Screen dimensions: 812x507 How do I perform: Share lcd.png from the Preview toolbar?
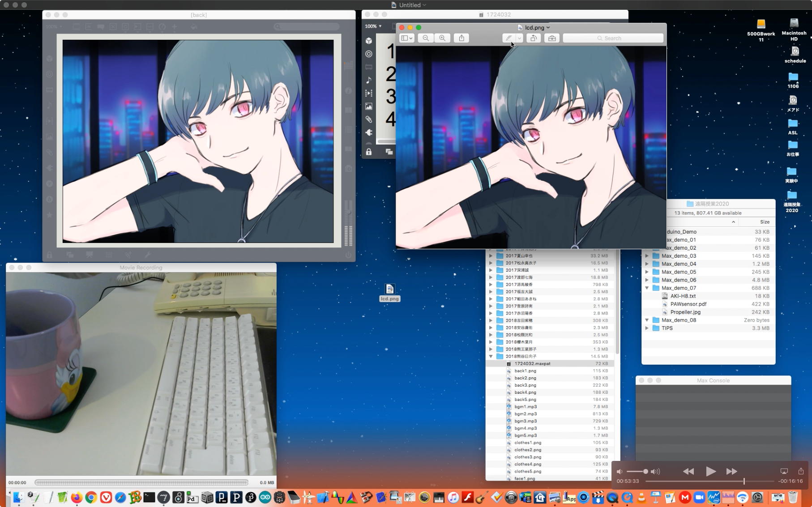tap(462, 38)
